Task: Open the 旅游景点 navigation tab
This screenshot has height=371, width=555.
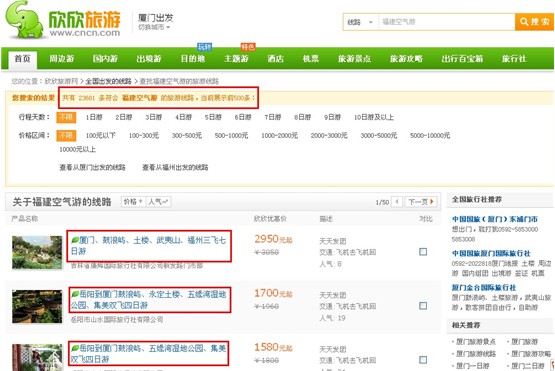Action: [354, 59]
